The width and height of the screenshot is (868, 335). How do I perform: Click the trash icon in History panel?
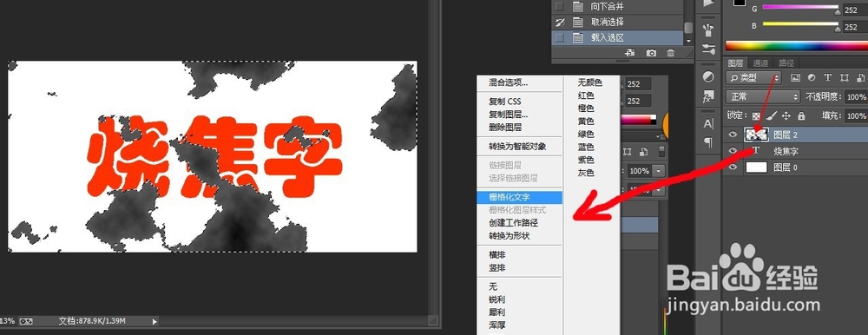[671, 53]
